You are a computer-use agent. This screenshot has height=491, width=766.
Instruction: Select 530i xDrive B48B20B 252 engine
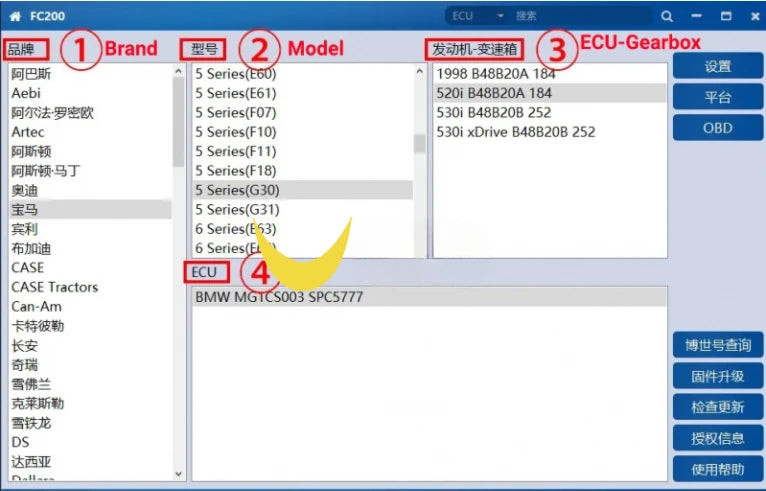pos(515,131)
